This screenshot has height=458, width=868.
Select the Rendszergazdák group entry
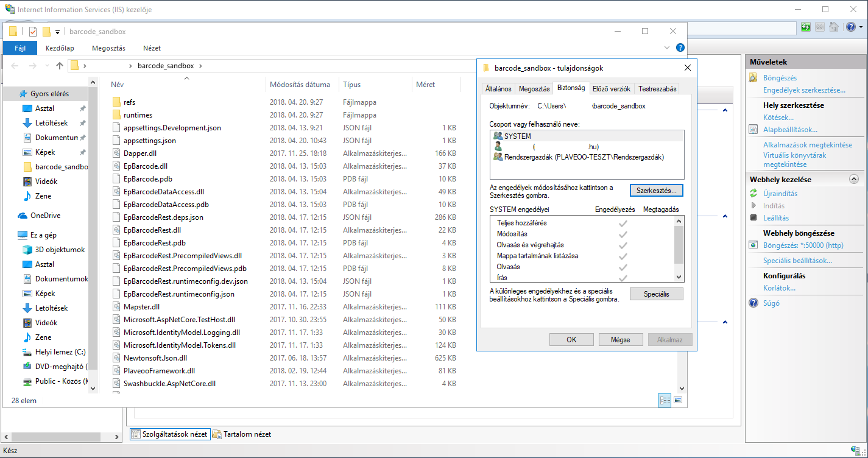(584, 157)
